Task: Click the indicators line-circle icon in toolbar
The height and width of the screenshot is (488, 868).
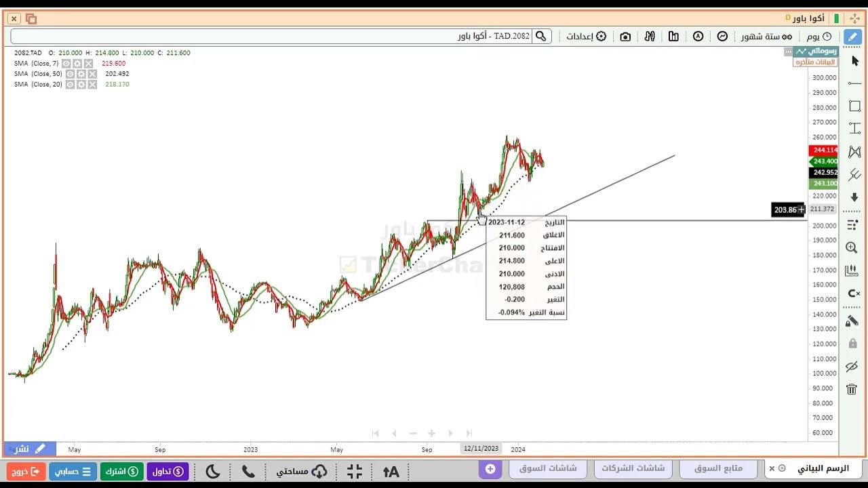Action: (723, 37)
